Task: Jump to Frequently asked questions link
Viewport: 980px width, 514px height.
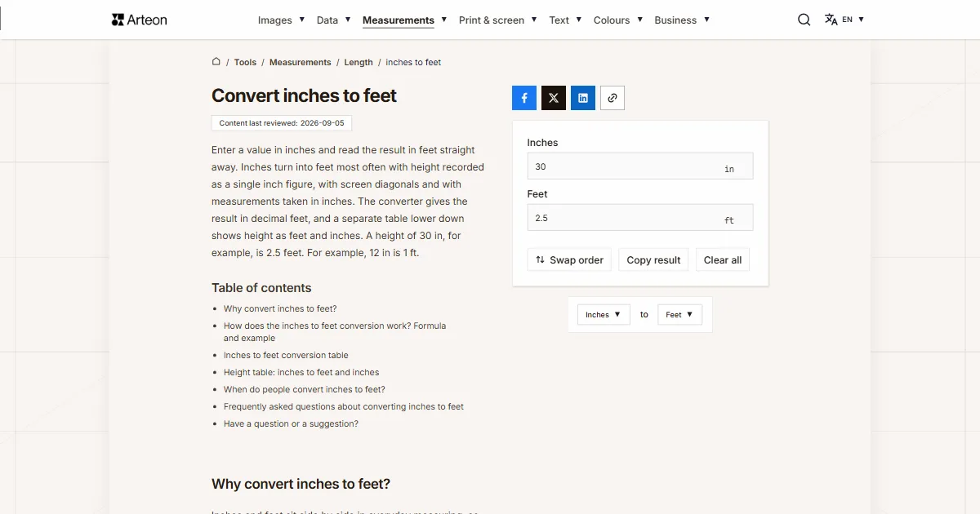Action: tap(344, 406)
